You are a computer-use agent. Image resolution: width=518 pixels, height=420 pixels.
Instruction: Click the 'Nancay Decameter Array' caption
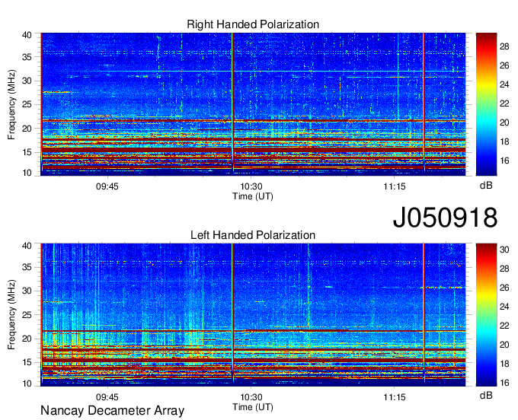coord(112,411)
